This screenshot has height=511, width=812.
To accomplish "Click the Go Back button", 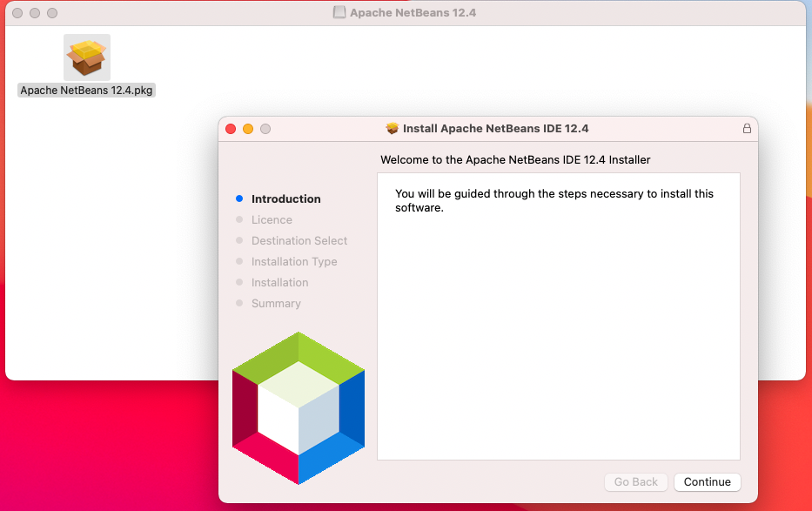I will pos(636,482).
